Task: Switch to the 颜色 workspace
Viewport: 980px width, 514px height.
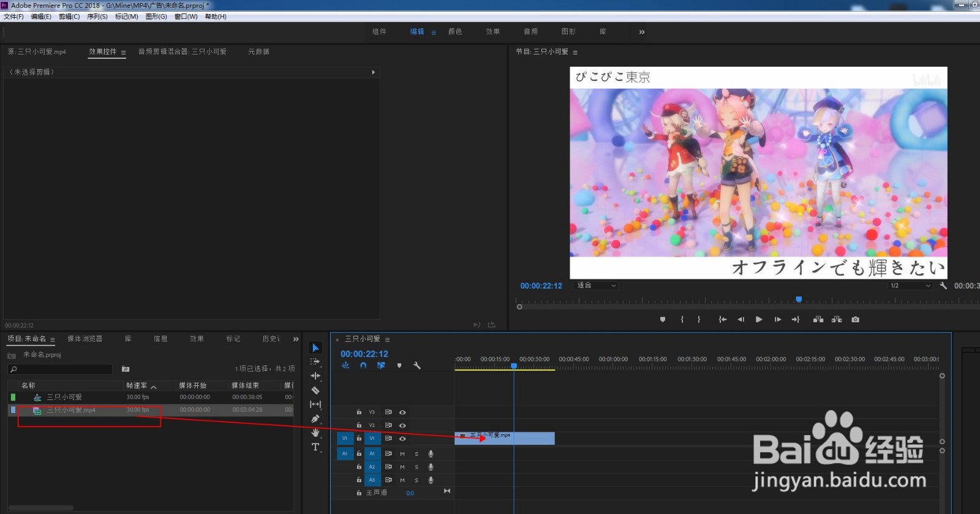Action: pyautogui.click(x=455, y=32)
